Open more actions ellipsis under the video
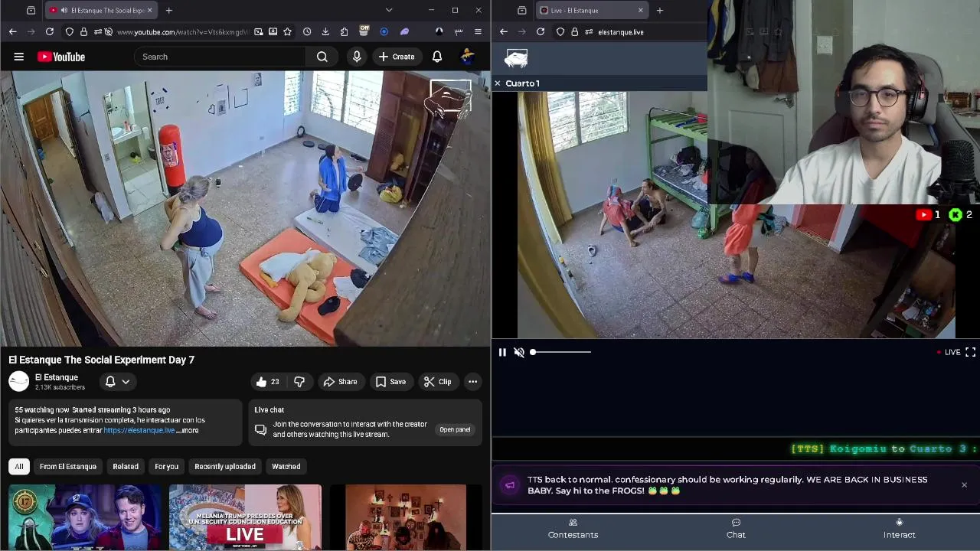This screenshot has height=551, width=980. pyautogui.click(x=472, y=381)
